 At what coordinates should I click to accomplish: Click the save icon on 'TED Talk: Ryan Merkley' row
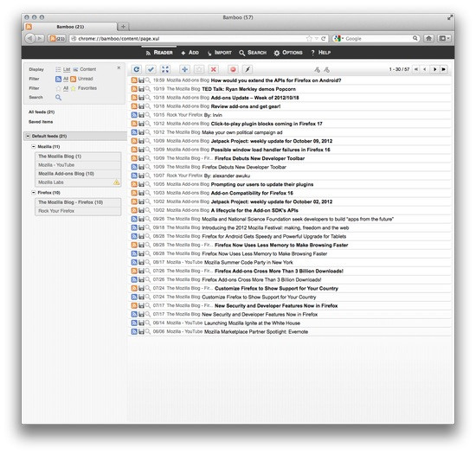(x=141, y=89)
